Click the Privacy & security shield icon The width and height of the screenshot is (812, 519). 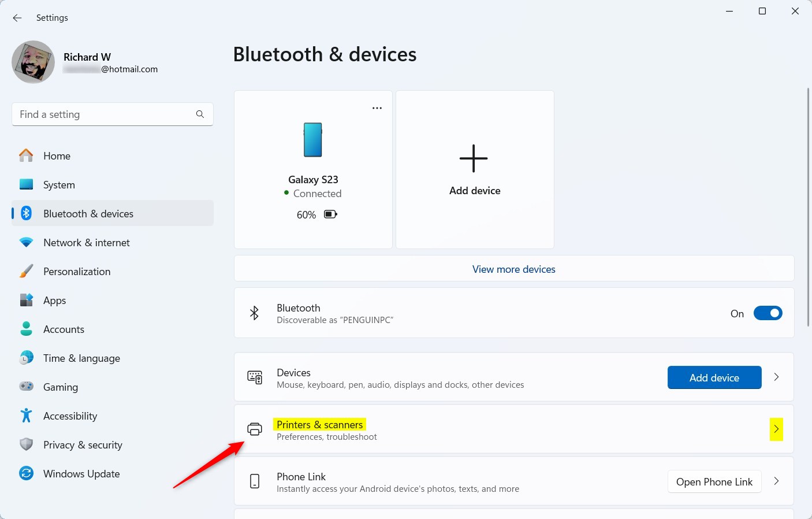coord(27,444)
